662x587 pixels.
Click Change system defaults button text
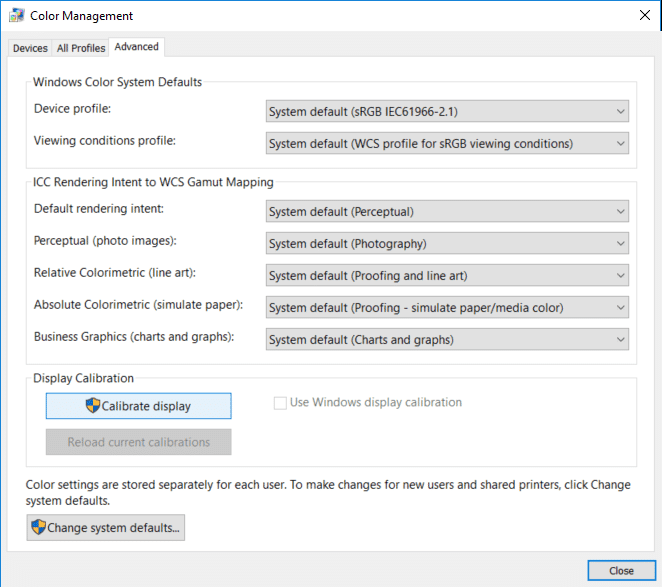click(114, 528)
